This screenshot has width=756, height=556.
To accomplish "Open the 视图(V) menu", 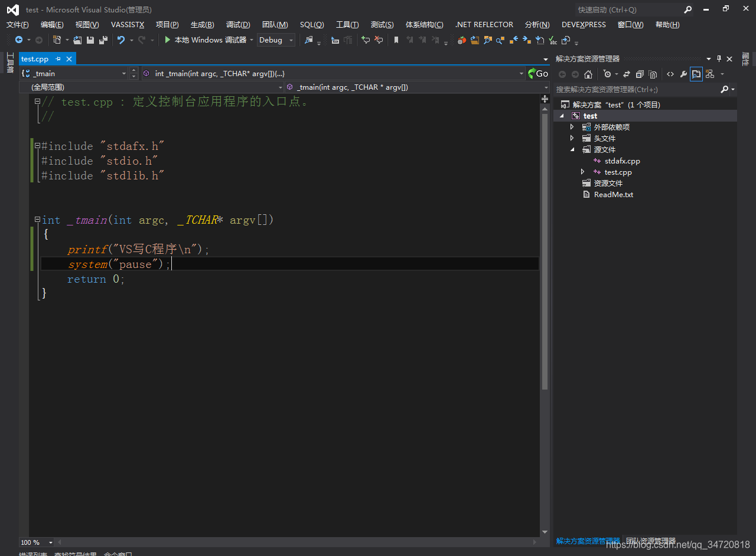I will point(87,24).
